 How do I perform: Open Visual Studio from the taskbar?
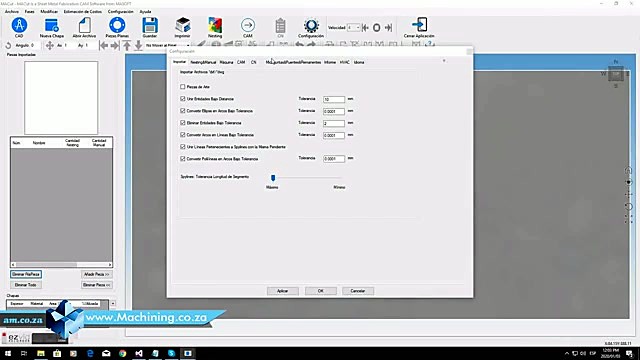(139, 353)
